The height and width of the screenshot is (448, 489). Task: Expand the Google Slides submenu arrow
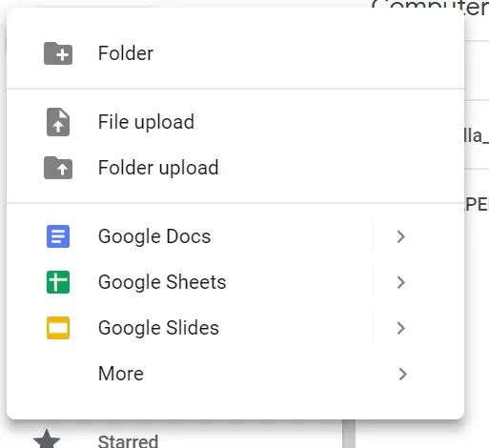pos(401,328)
